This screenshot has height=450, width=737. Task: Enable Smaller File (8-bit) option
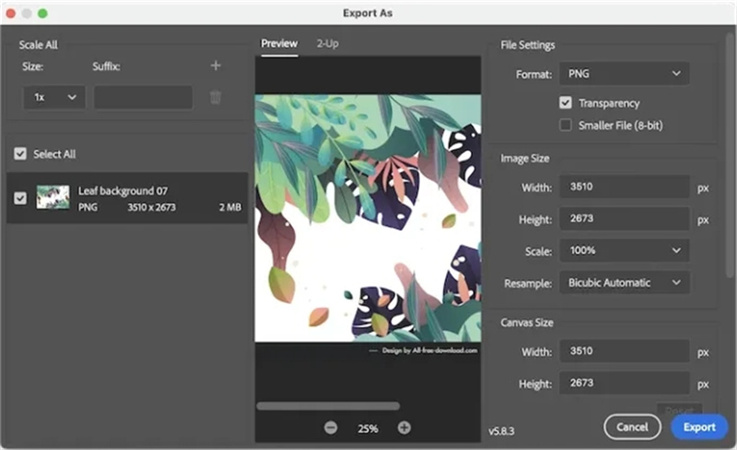pyautogui.click(x=565, y=125)
